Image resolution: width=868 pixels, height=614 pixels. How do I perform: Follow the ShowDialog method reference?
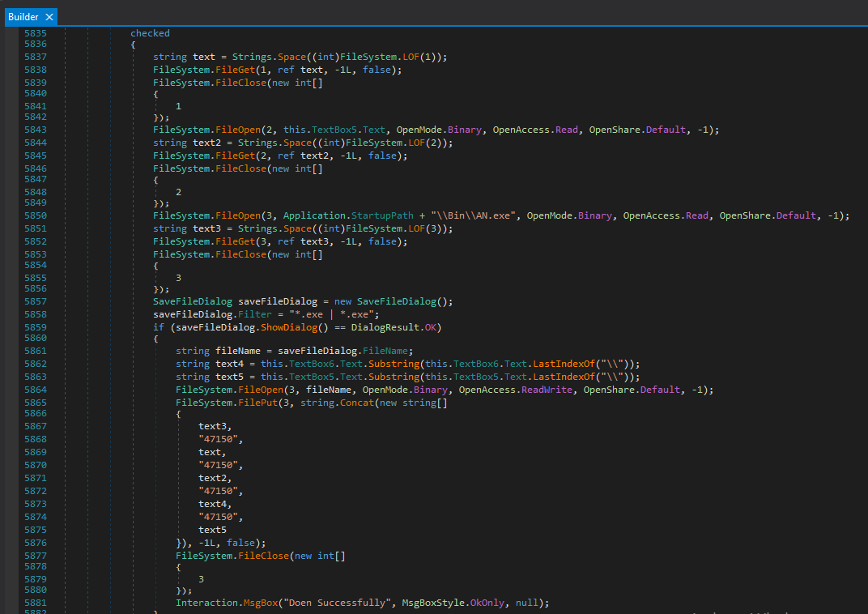pyautogui.click(x=290, y=327)
